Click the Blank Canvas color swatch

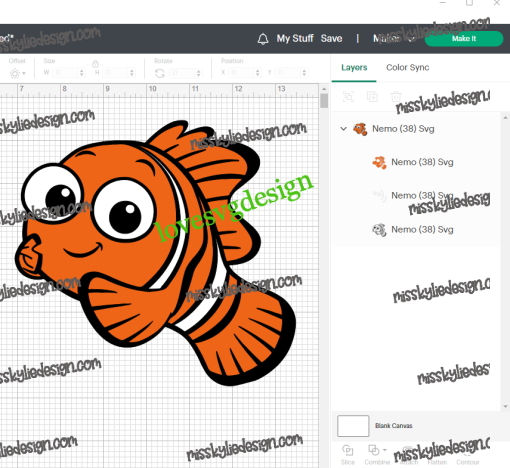click(x=353, y=426)
